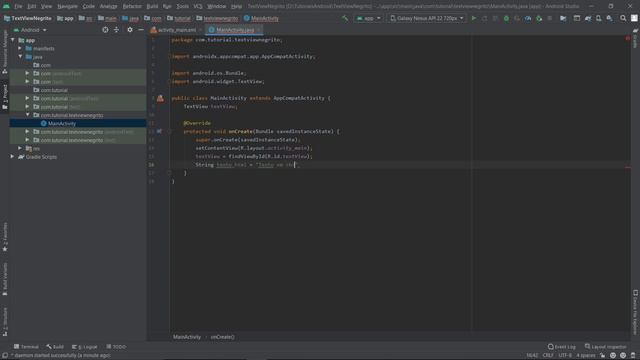Open the VCS menu
Screen dimensions: 640x360
click(198, 6)
